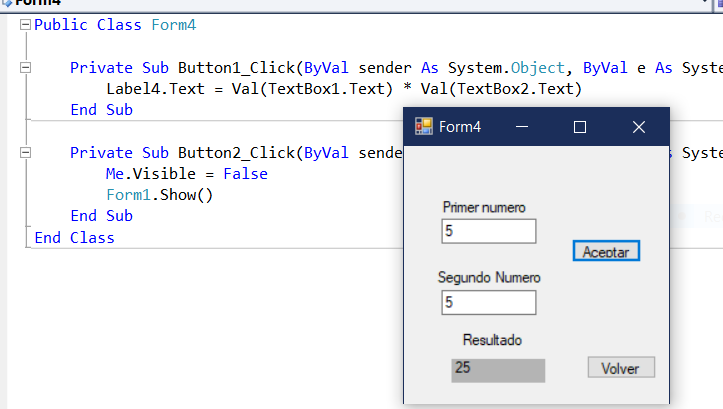Click 'Me.Visible = False' code line

point(187,174)
